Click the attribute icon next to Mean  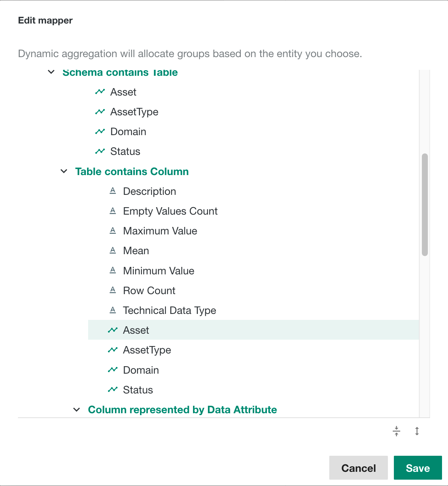point(113,250)
